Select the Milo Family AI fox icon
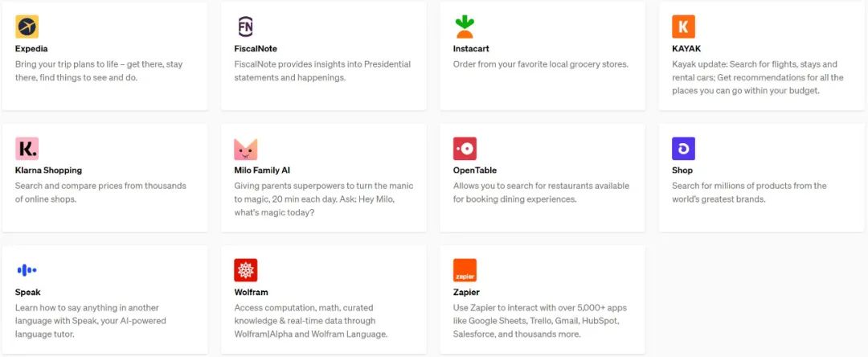Screen dimensions: 868x357 [x=246, y=149]
